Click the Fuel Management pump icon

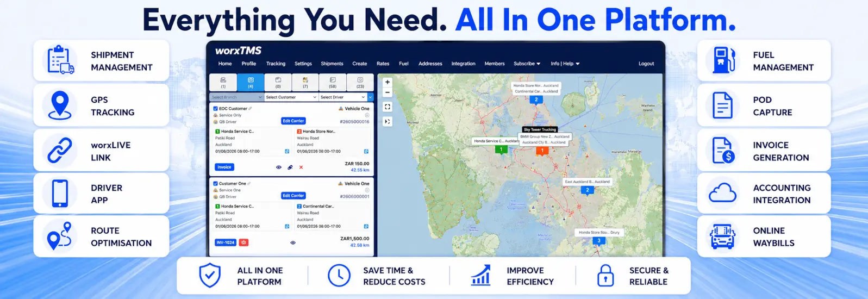pyautogui.click(x=723, y=60)
